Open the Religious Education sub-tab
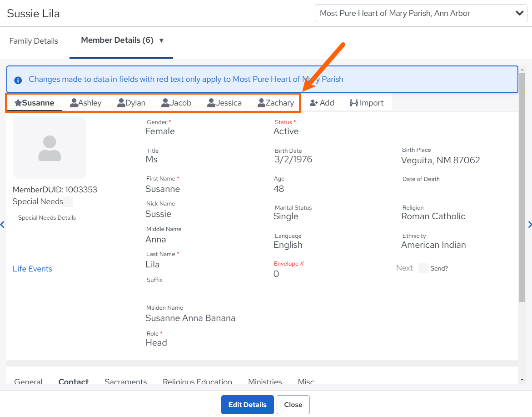The width and height of the screenshot is (532, 417). click(x=198, y=382)
